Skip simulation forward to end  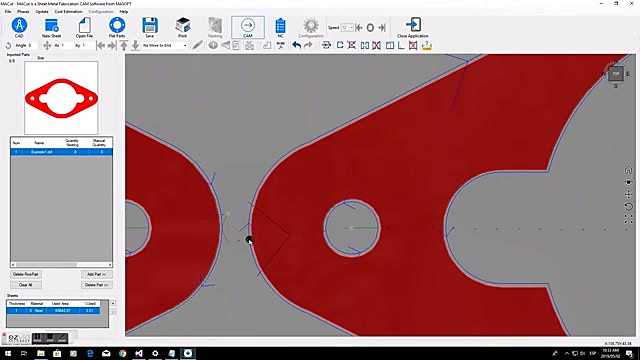click(382, 28)
